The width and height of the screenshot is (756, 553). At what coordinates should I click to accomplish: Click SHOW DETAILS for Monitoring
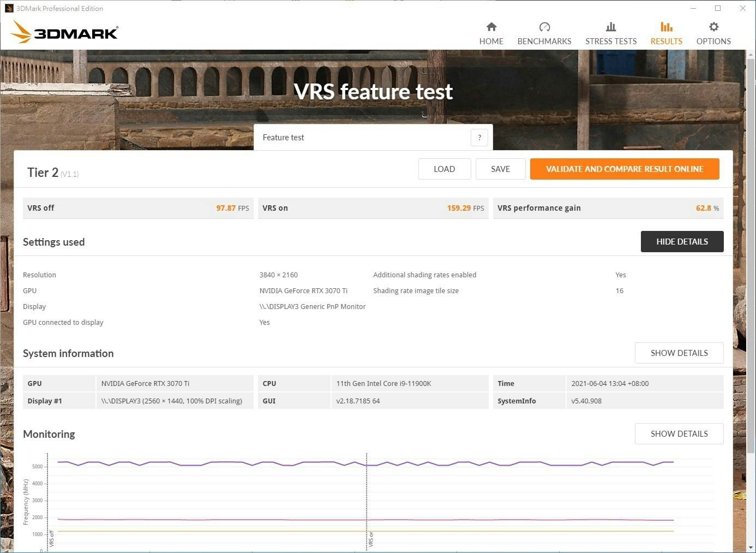(x=679, y=434)
